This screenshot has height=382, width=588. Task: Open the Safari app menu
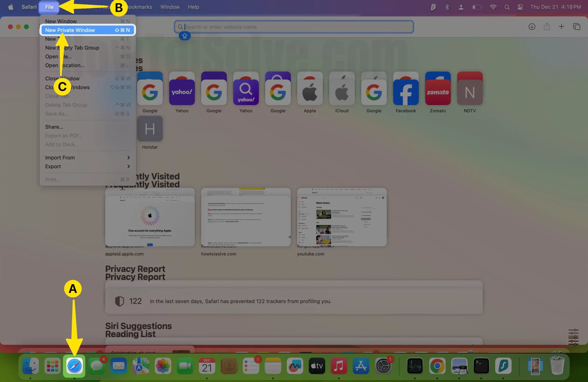coord(29,7)
